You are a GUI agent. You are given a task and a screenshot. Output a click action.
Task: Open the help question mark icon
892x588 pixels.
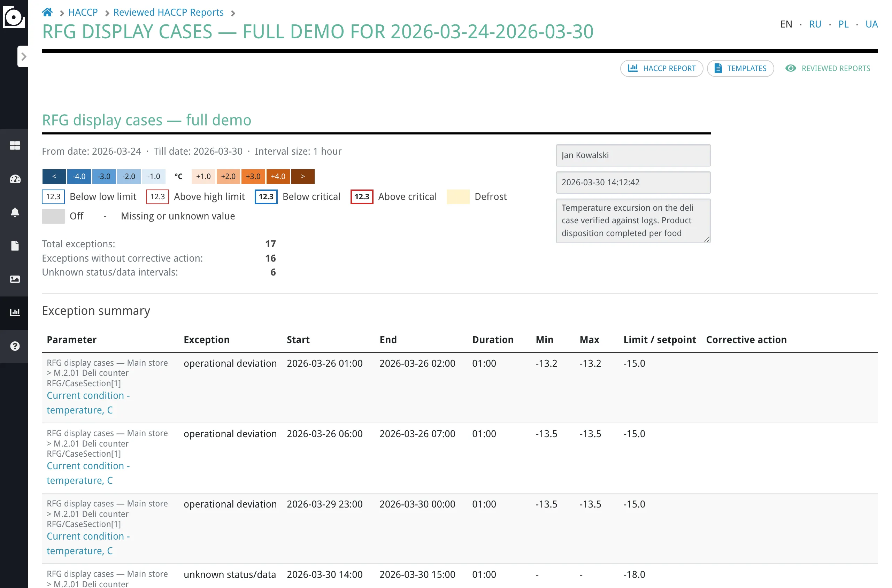15,346
